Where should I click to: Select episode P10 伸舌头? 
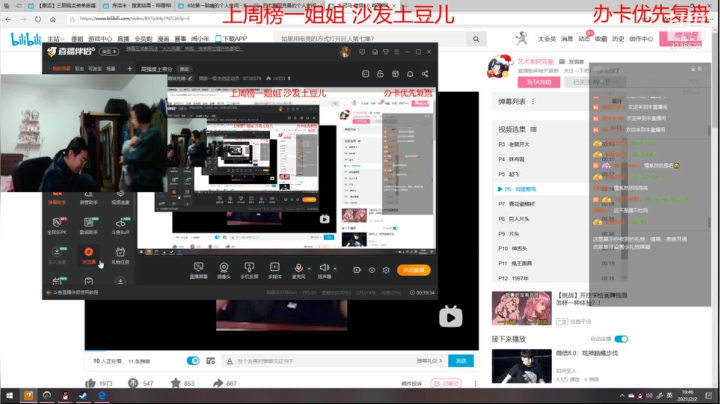[540, 248]
